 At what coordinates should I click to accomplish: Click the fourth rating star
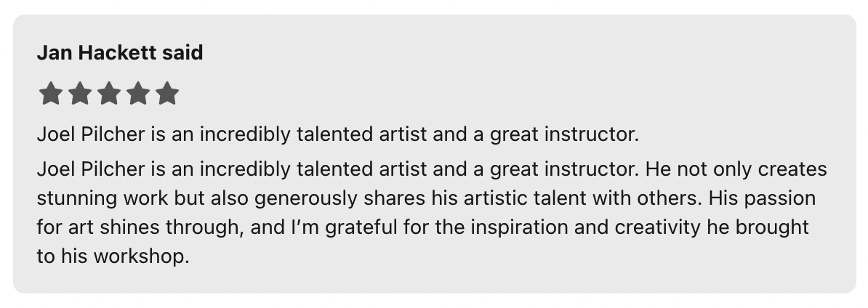click(138, 94)
